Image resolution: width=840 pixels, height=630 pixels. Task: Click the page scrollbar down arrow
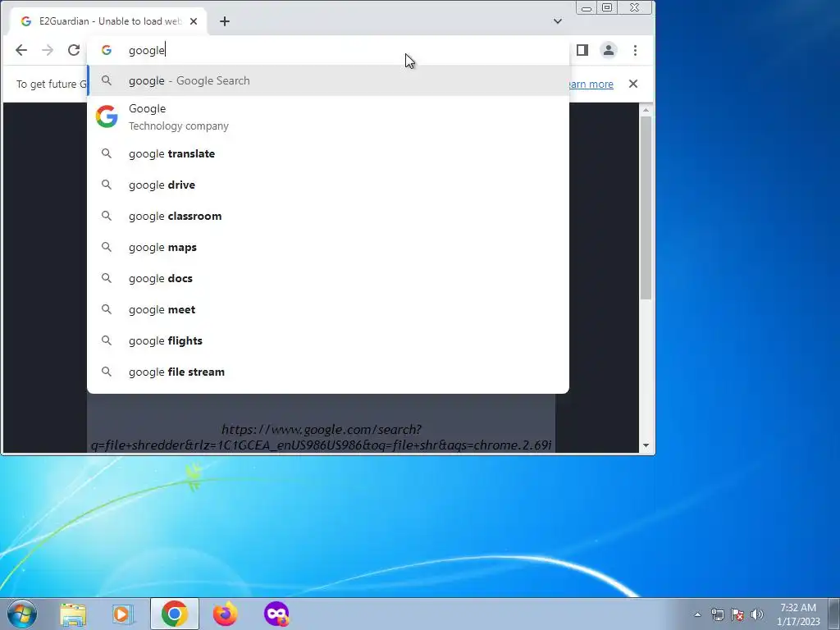tap(646, 445)
